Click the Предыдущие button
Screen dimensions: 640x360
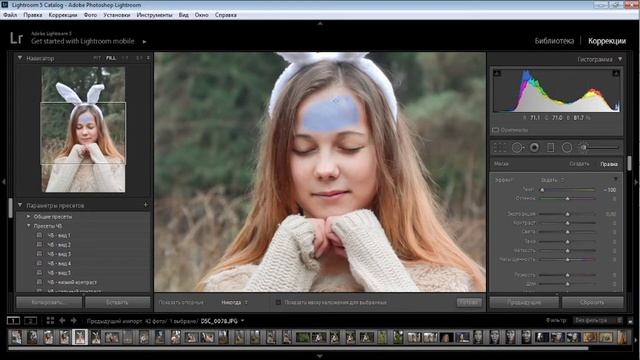524,302
